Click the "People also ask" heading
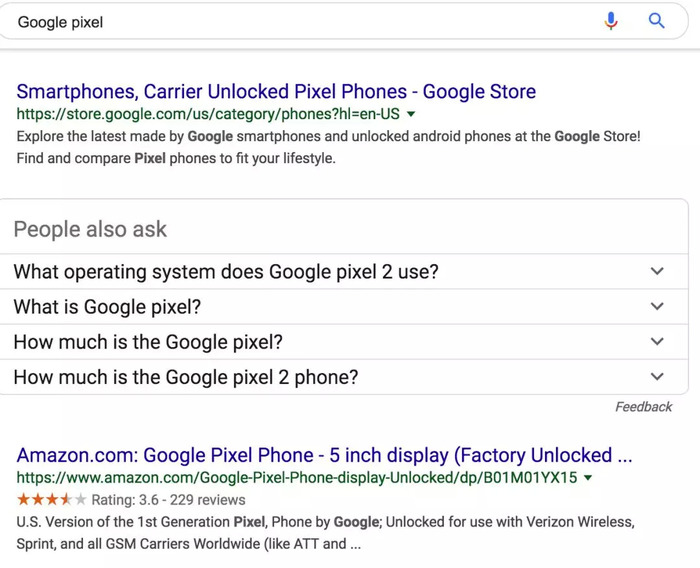700x568 pixels. (x=90, y=230)
